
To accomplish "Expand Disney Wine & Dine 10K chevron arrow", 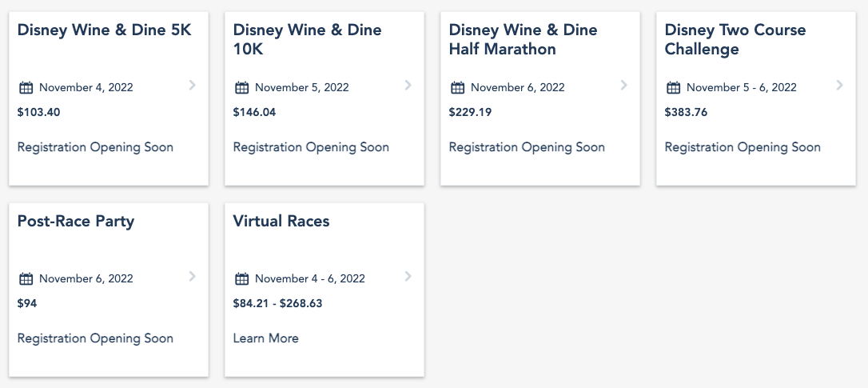I will 408,85.
